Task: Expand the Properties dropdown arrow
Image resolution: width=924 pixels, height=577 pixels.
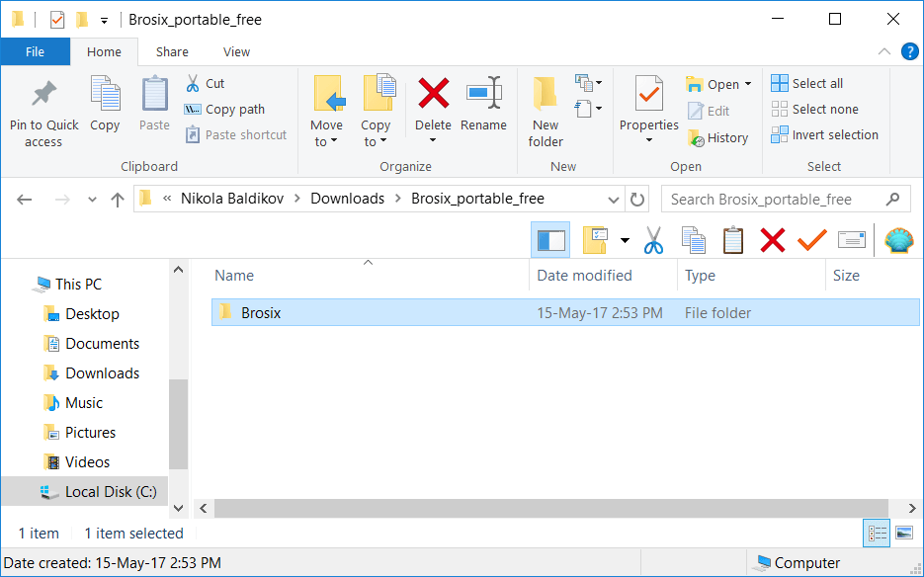Action: coord(649,140)
